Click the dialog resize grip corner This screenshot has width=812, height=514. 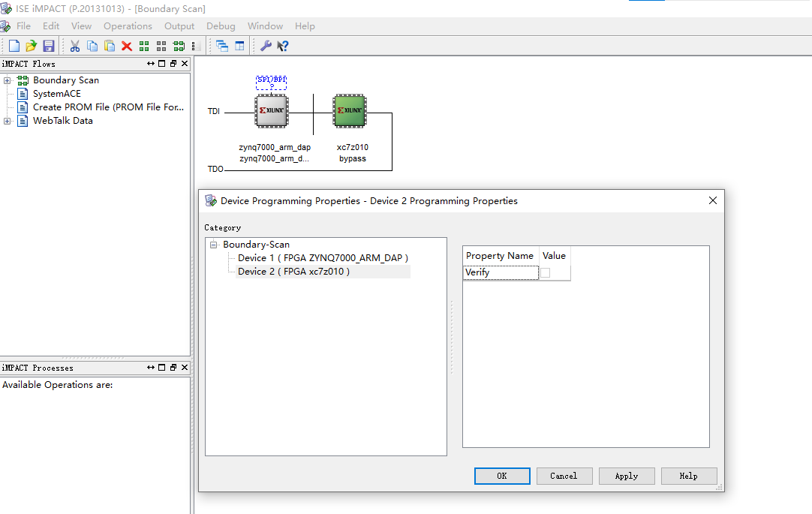coord(719,487)
